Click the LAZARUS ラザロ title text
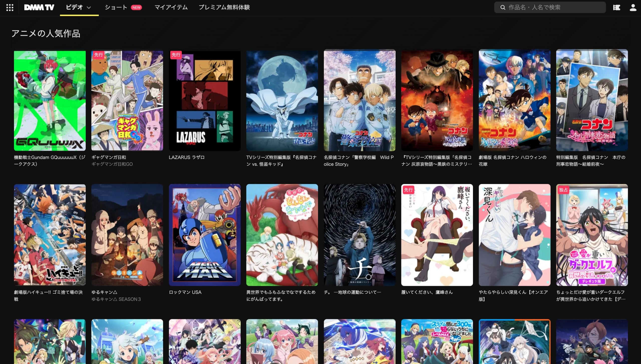The image size is (641, 364). pos(187,157)
